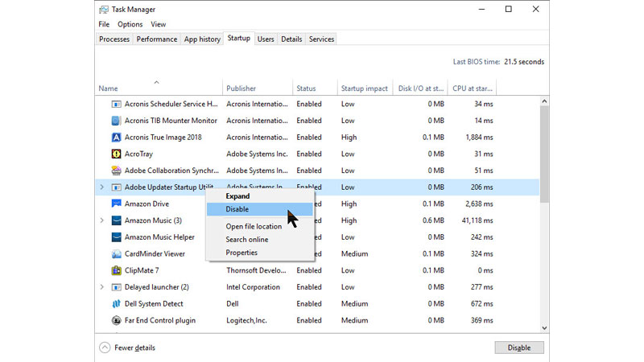The height and width of the screenshot is (362, 644).
Task: Switch to the Processes tab
Action: point(114,39)
